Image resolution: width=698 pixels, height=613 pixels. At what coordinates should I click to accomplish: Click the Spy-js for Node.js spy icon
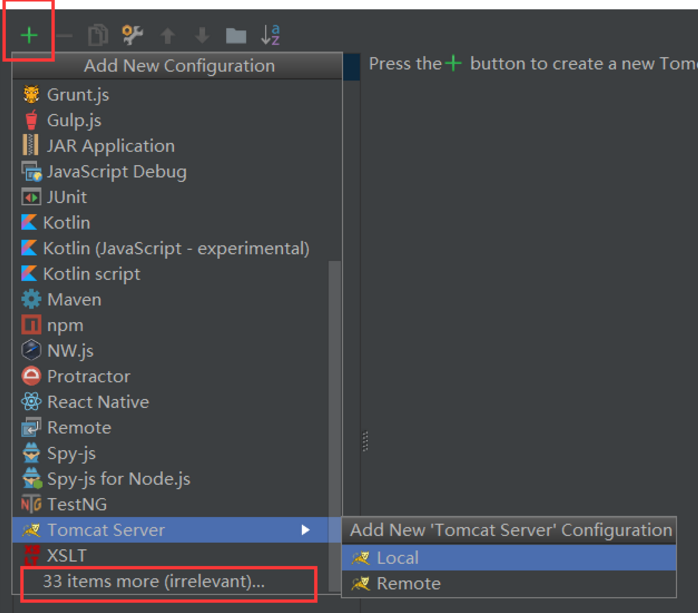32,479
